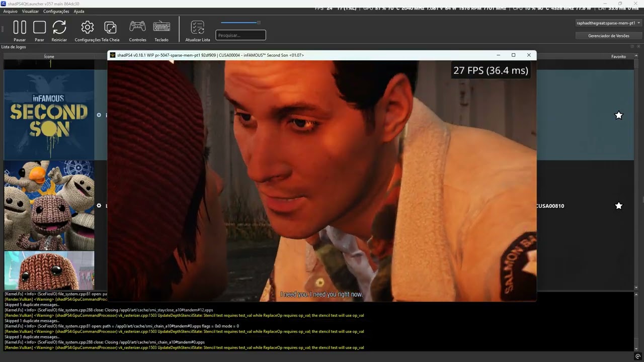
Task: Open the version dropdown raphaelthegreat:sparse-mem-pt1
Action: [x=609, y=23]
